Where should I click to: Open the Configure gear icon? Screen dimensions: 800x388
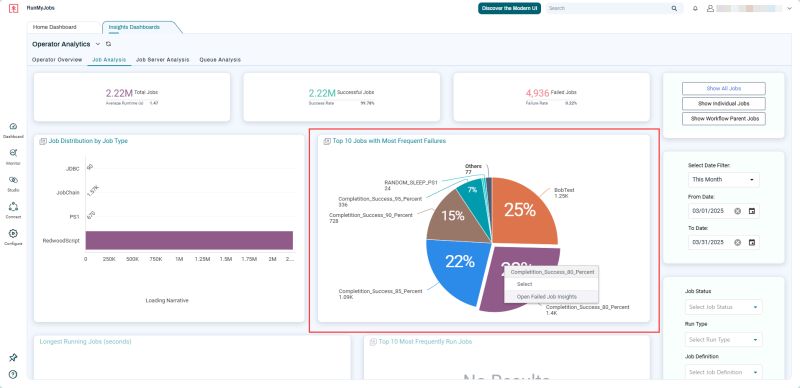coord(13,233)
